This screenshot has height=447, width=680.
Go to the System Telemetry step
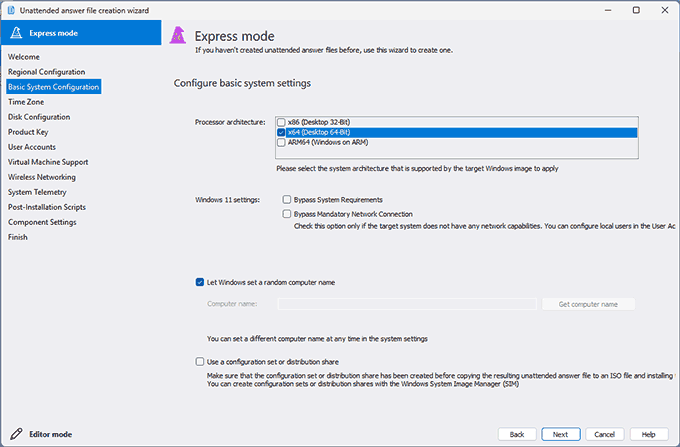[x=37, y=192]
